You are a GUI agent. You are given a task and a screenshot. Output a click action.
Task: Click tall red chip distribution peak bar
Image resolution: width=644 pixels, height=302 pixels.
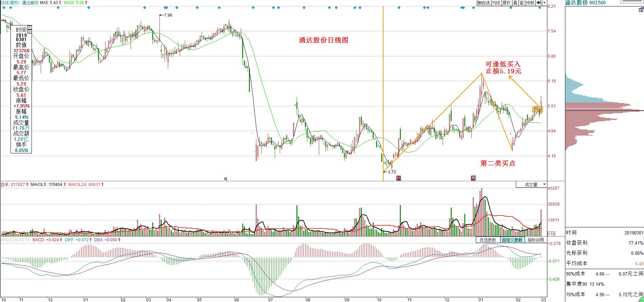click(604, 110)
